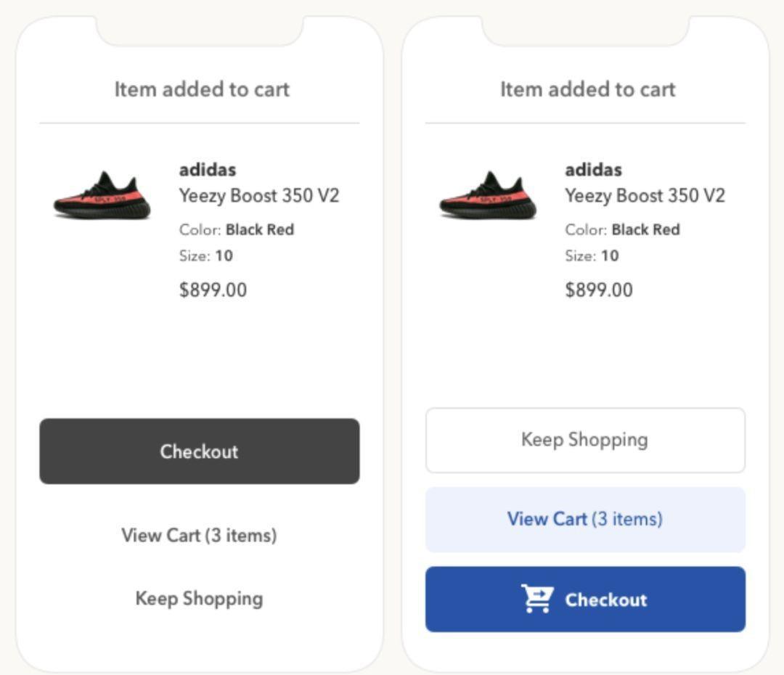This screenshot has height=675, width=784.
Task: Click Color: Black Red in left mockup
Action: point(237,229)
